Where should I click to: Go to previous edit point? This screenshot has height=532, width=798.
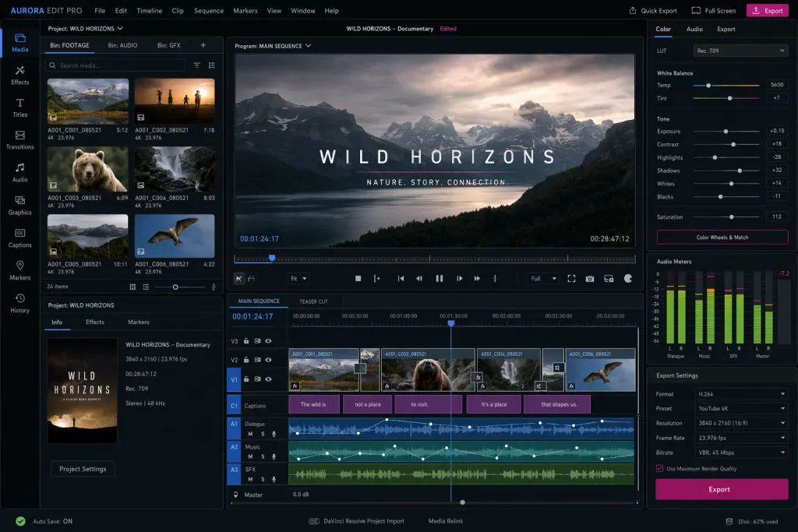tap(401, 279)
